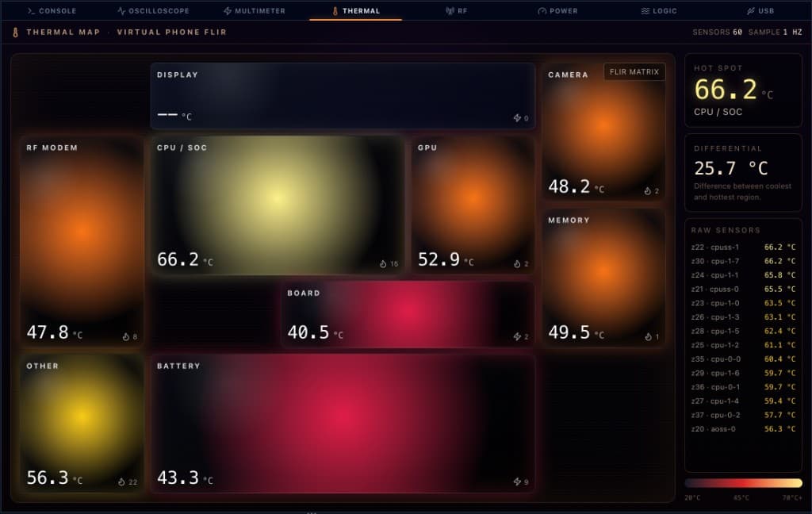Select the z24 cpu-1-1 raw sensor row
The width and height of the screenshot is (812, 514).
(x=743, y=275)
